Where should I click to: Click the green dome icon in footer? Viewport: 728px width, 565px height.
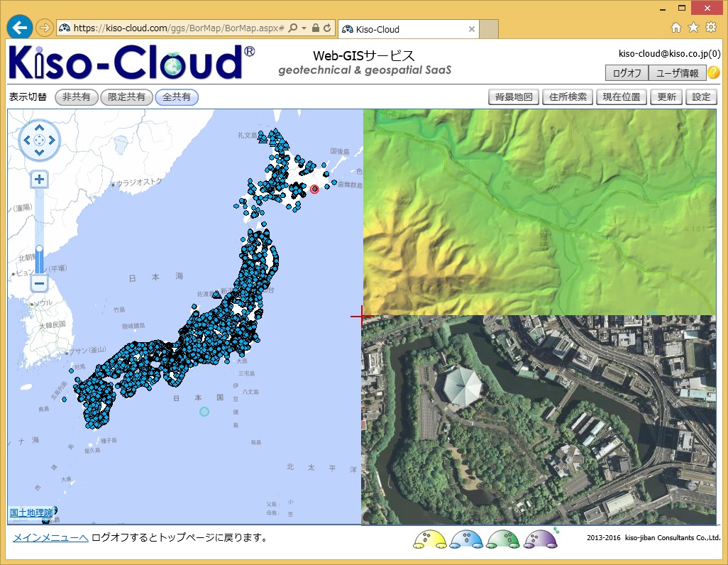click(503, 539)
